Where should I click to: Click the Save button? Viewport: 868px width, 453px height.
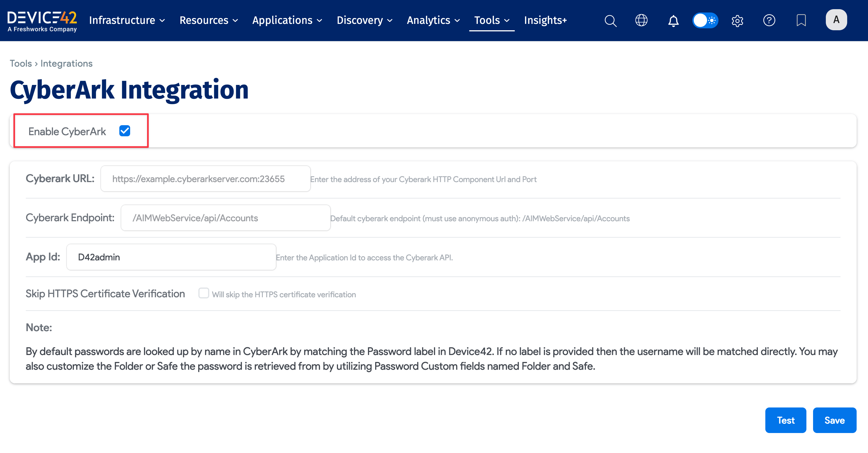click(835, 420)
